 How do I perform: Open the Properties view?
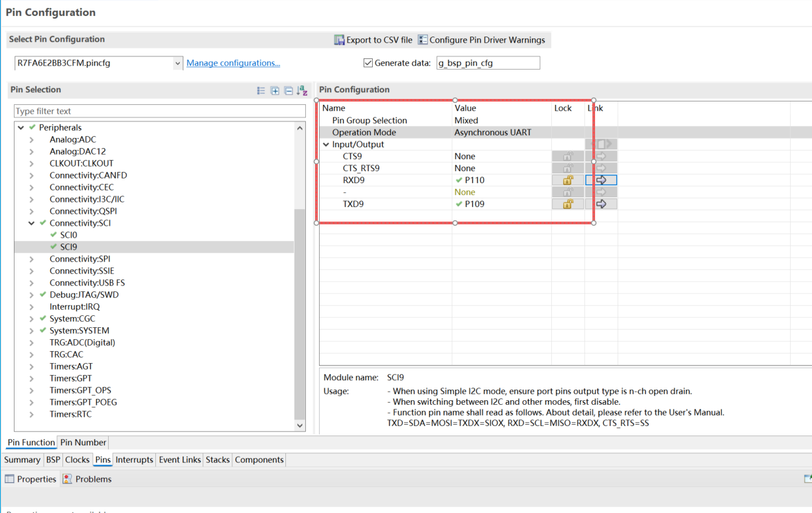pos(31,479)
